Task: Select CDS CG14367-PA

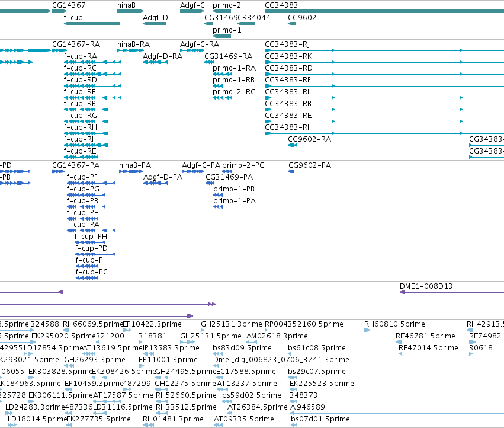Action: click(x=76, y=166)
